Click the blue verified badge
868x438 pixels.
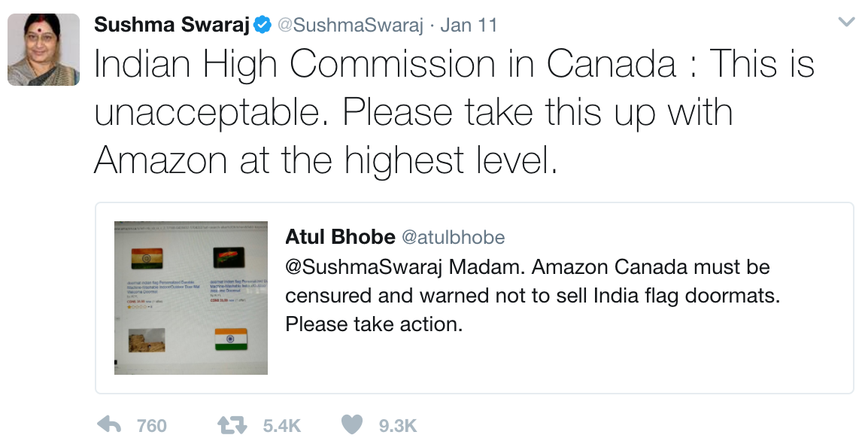263,25
